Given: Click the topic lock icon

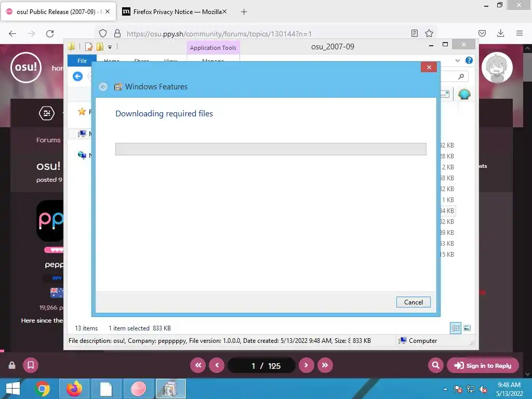Looking at the screenshot, I should click(x=12, y=365).
